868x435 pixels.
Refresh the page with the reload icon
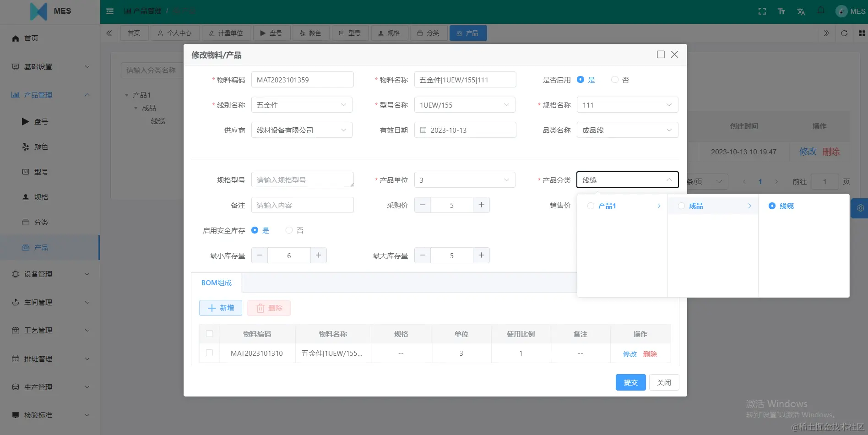pos(844,33)
